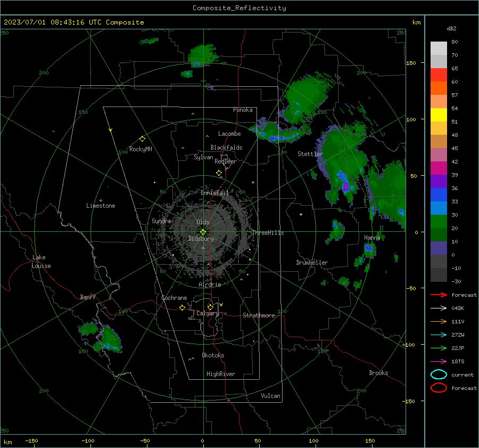Click the cyan current ellipse legend icon
Image resolution: width=479 pixels, height=448 pixels.
coord(439,374)
